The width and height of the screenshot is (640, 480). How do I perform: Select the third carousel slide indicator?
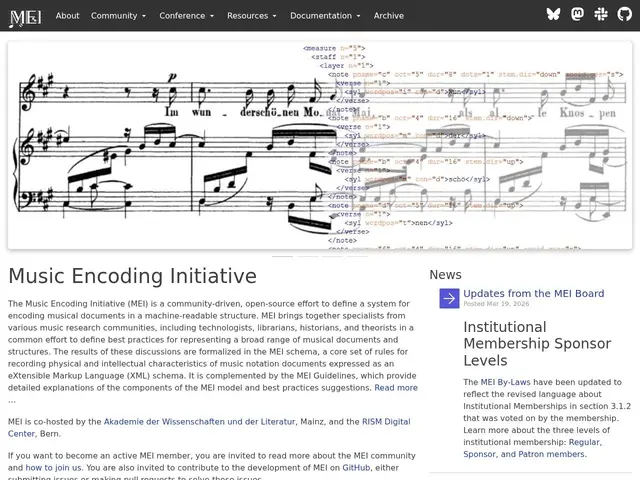click(x=333, y=256)
